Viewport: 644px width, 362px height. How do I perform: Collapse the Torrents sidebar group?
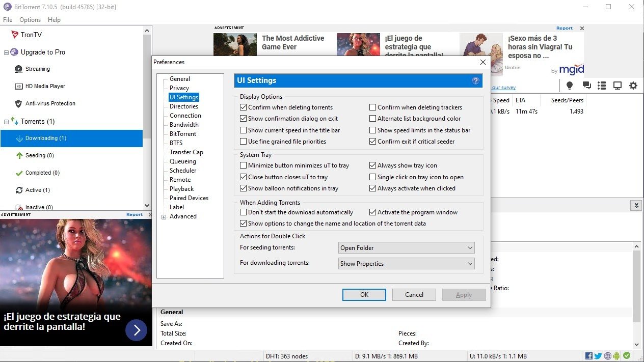[x=6, y=122]
